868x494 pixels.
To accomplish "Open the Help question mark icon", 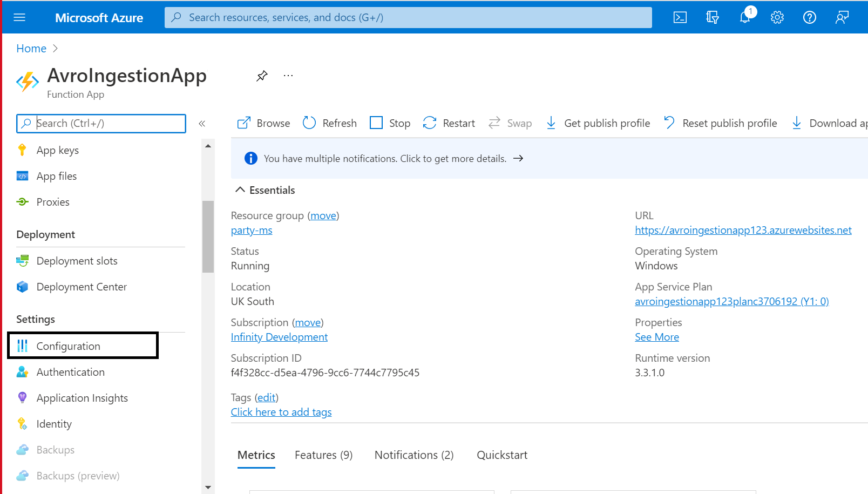I will coord(810,17).
